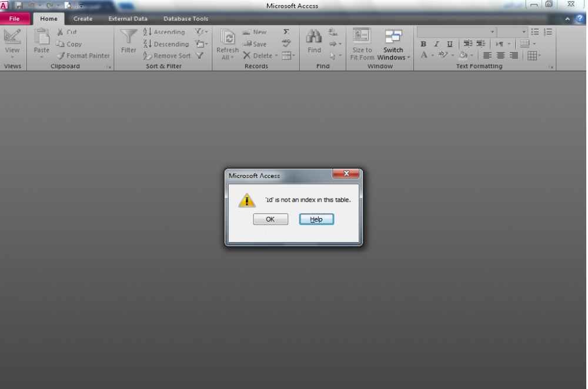This screenshot has width=588, height=389.
Task: Open the More records dropdown
Action: (x=288, y=55)
